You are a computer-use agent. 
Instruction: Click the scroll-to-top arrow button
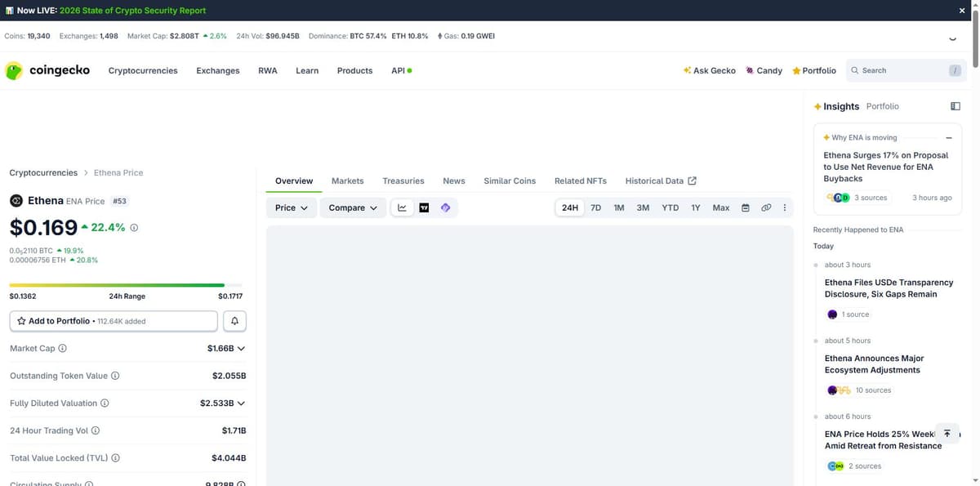947,434
